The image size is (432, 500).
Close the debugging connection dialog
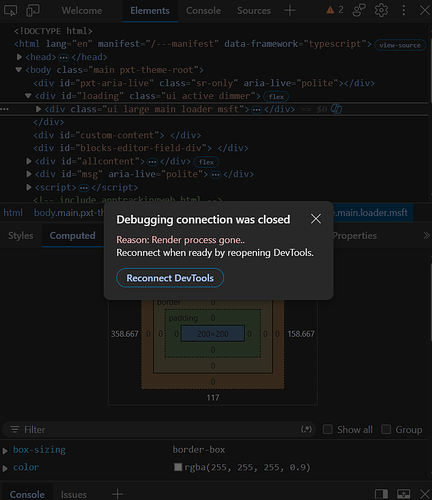316,219
